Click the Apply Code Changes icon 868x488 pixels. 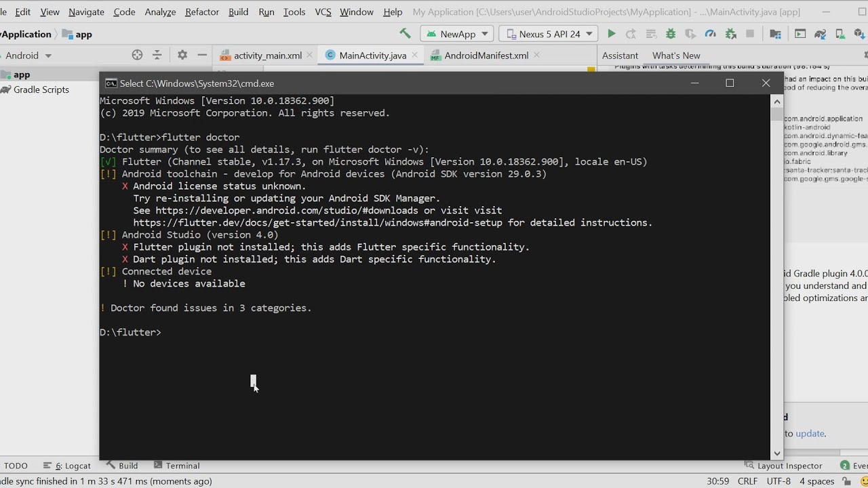click(x=651, y=34)
